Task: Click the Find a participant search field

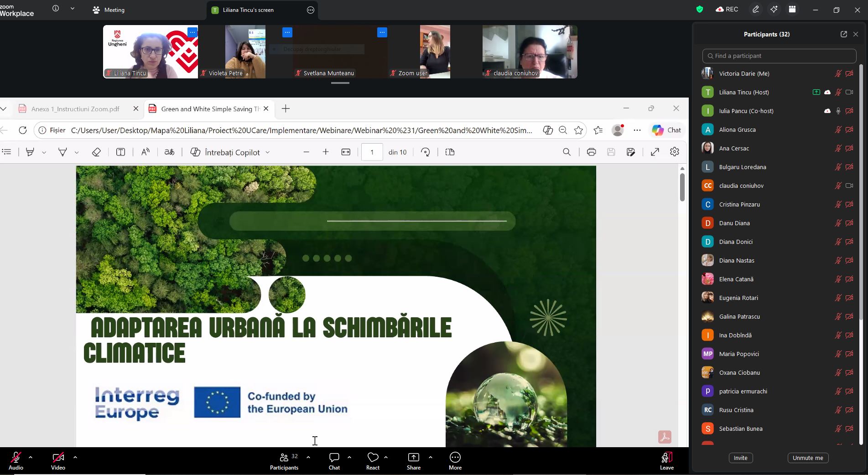Action: [x=779, y=56]
